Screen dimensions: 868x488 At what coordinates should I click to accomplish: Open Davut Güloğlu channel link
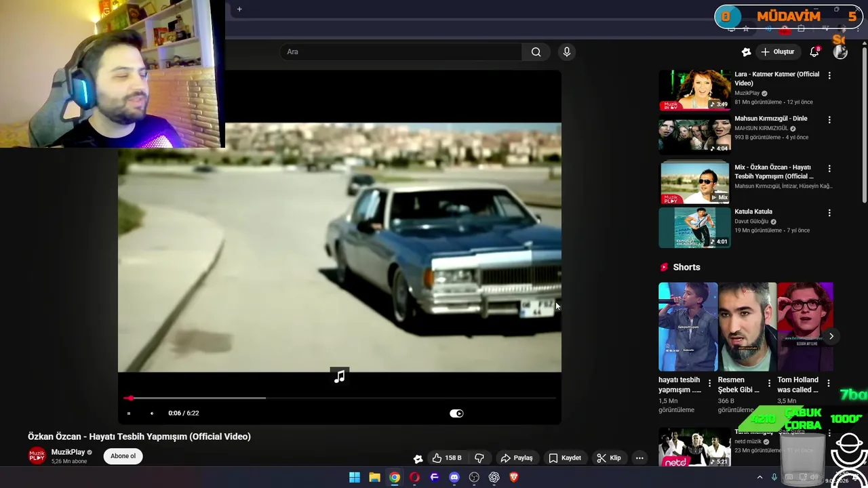pos(751,222)
